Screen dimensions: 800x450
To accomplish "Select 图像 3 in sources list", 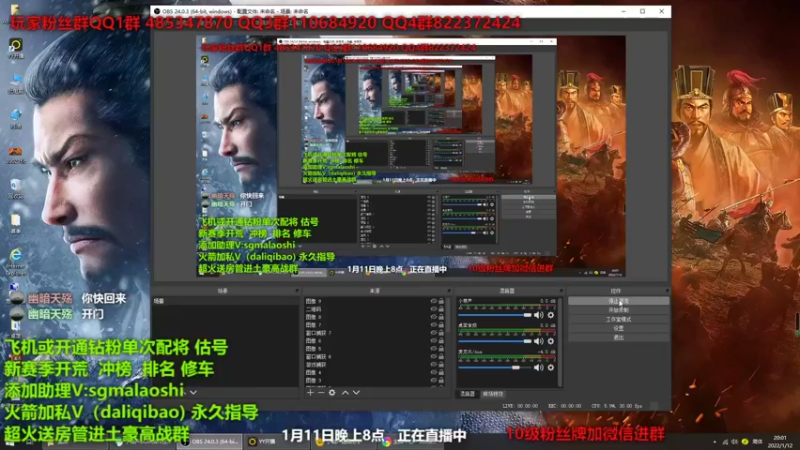I will point(366,381).
